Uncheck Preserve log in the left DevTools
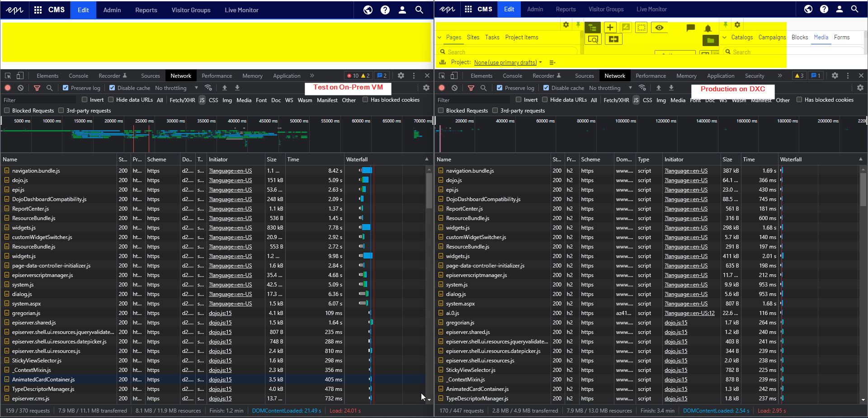This screenshot has width=868, height=418. 66,88
